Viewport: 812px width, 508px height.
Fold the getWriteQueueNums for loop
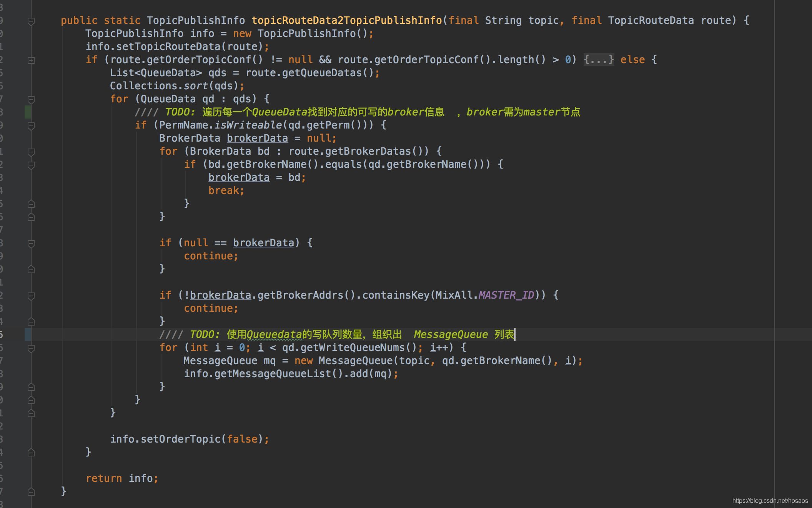click(31, 348)
